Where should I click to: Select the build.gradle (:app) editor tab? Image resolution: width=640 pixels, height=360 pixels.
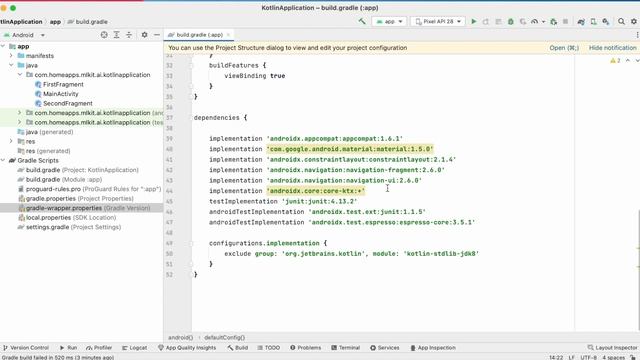coord(199,35)
